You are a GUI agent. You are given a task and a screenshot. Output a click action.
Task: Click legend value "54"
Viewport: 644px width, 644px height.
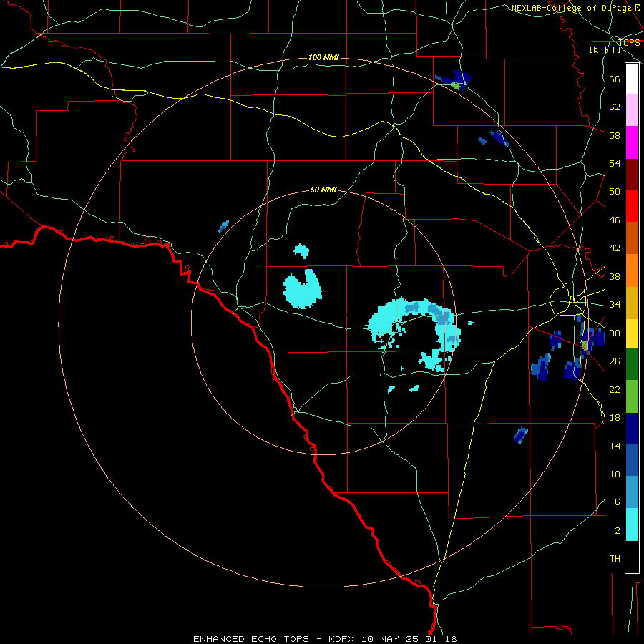615,163
